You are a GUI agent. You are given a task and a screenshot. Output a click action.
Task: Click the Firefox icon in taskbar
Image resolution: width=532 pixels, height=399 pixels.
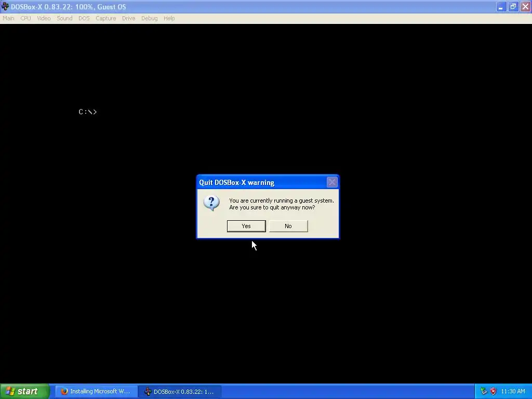(x=64, y=391)
